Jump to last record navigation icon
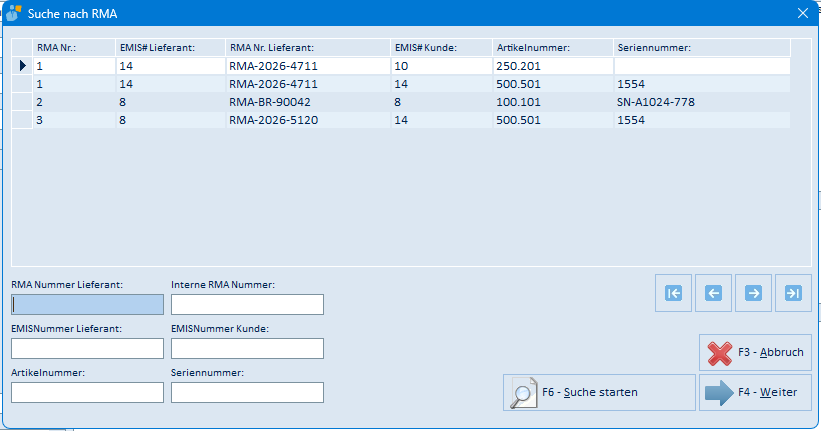This screenshot has width=821, height=431. (793, 293)
